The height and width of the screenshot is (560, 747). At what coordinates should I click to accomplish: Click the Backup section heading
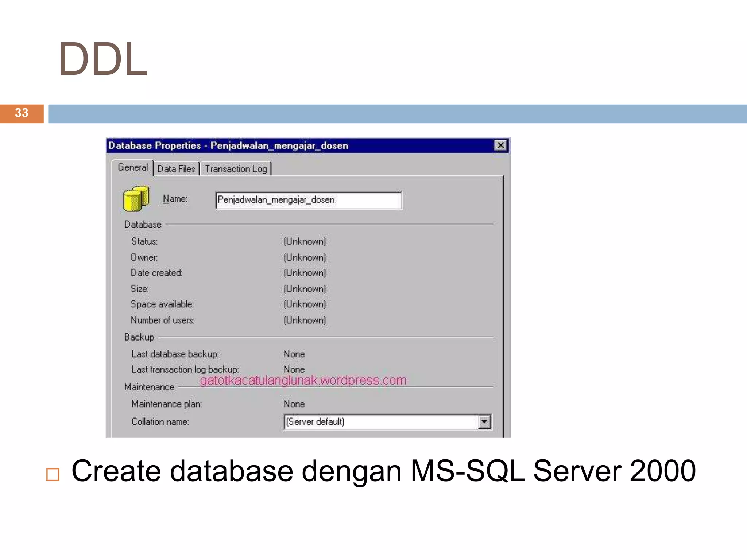coord(139,337)
